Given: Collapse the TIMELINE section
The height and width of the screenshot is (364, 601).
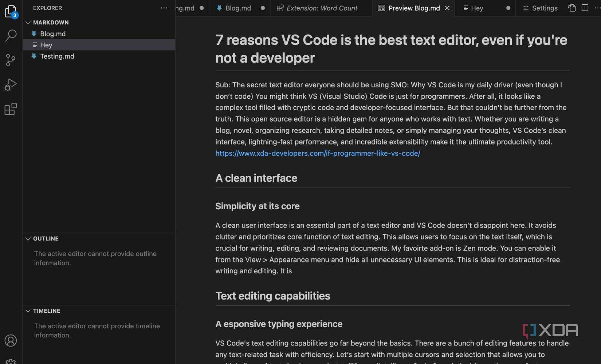Looking at the screenshot, I should coord(28,311).
